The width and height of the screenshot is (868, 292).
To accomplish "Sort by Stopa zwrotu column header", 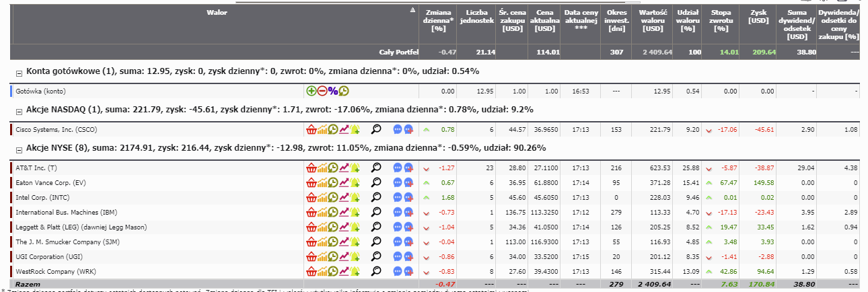I will click(721, 21).
